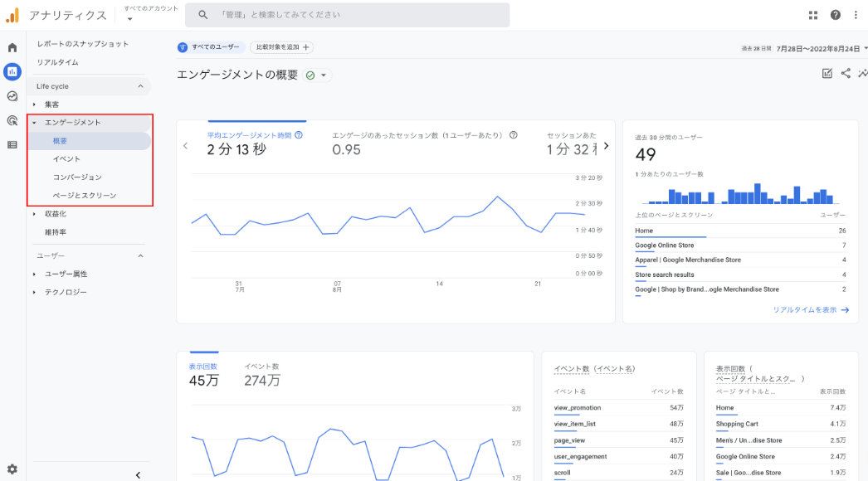The width and height of the screenshot is (868, 481).
Task: Open the Configure table icon in left rail
Action: point(12,145)
